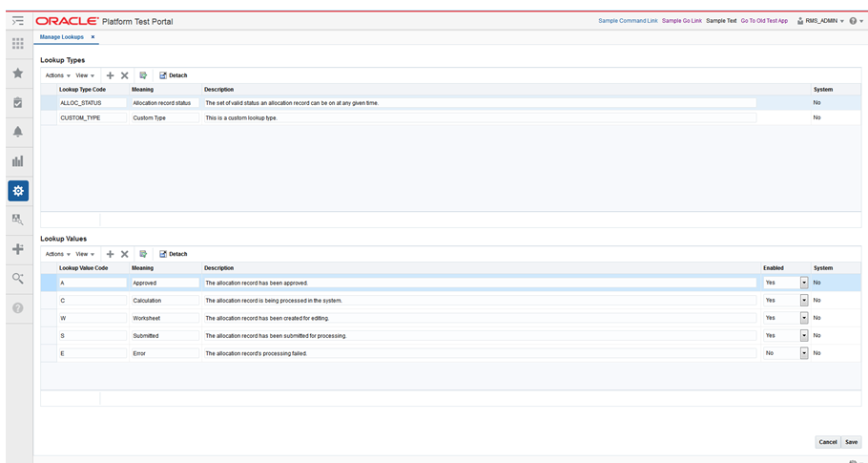
Task: Click lookup value code field C
Action: coord(93,301)
